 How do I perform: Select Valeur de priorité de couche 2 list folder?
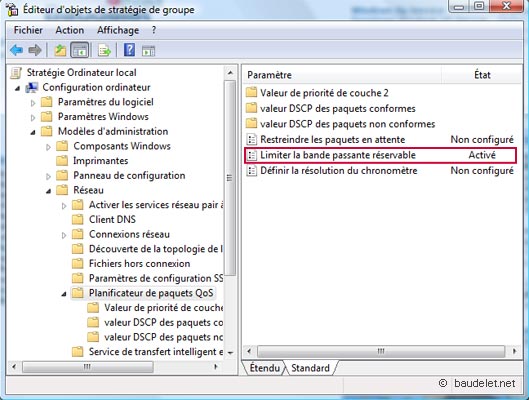(x=324, y=93)
